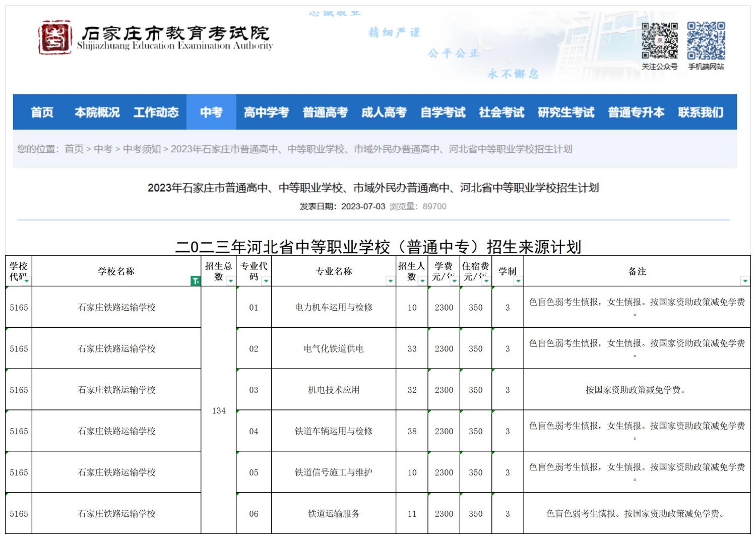
Task: Open the 专业代码 column filter dropdown
Action: point(266,281)
